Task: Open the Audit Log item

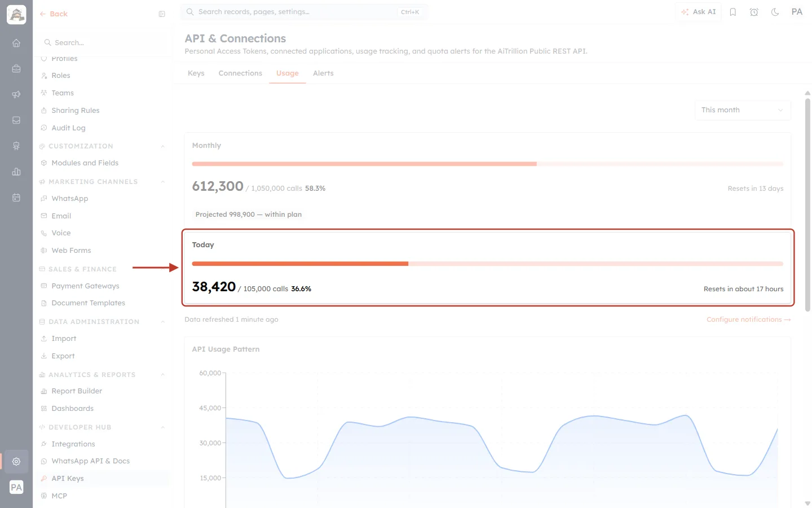Action: pos(68,128)
